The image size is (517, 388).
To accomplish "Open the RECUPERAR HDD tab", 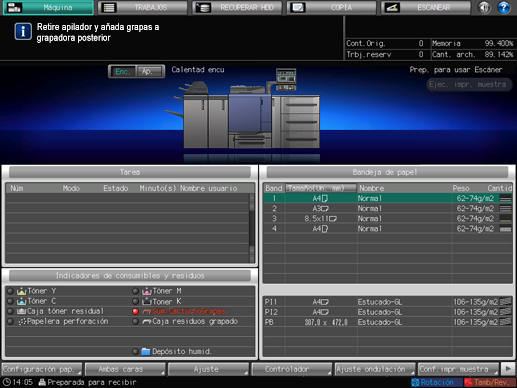I will pyautogui.click(x=237, y=8).
